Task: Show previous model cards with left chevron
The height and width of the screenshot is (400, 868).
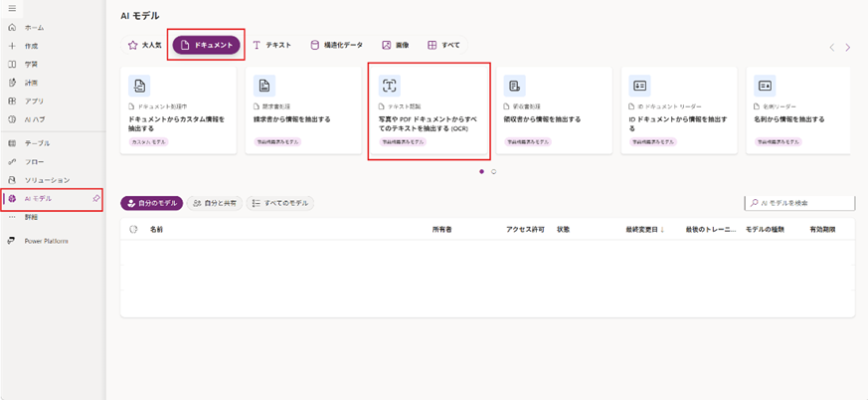Action: pos(832,48)
